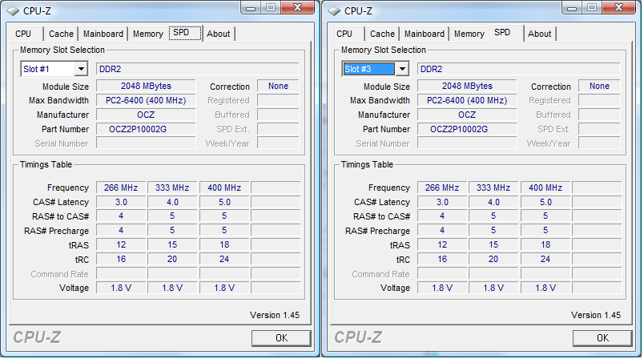Screen dimensions: 644x359
Task: Click Version 1.45 text in left window
Action: [275, 315]
